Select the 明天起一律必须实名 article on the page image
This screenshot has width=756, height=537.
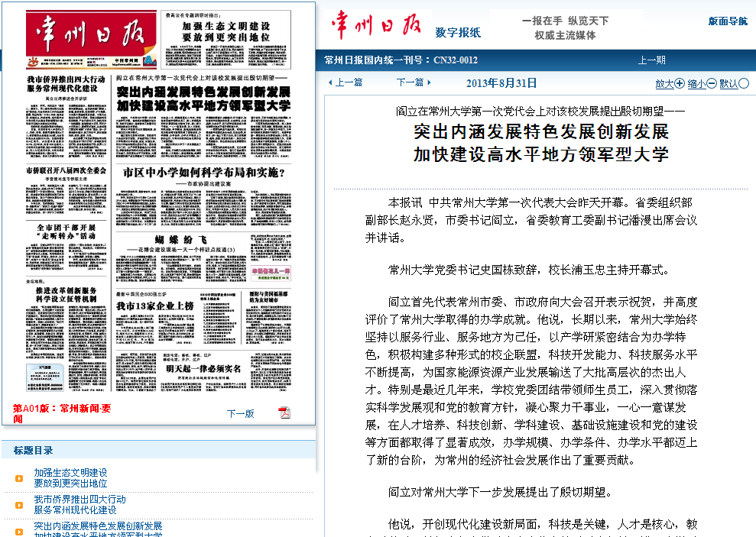tap(203, 370)
